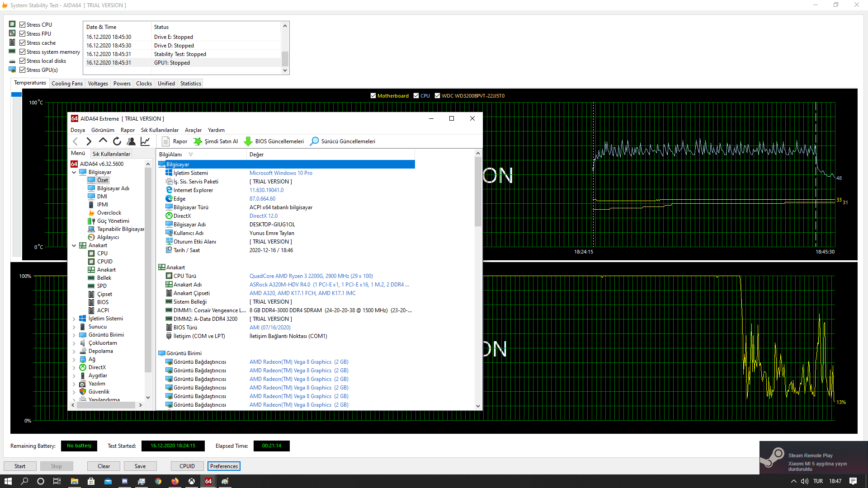Viewport: 868px width, 488px height.
Task: Uncheck the Stress CPU checkbox
Action: coord(22,25)
